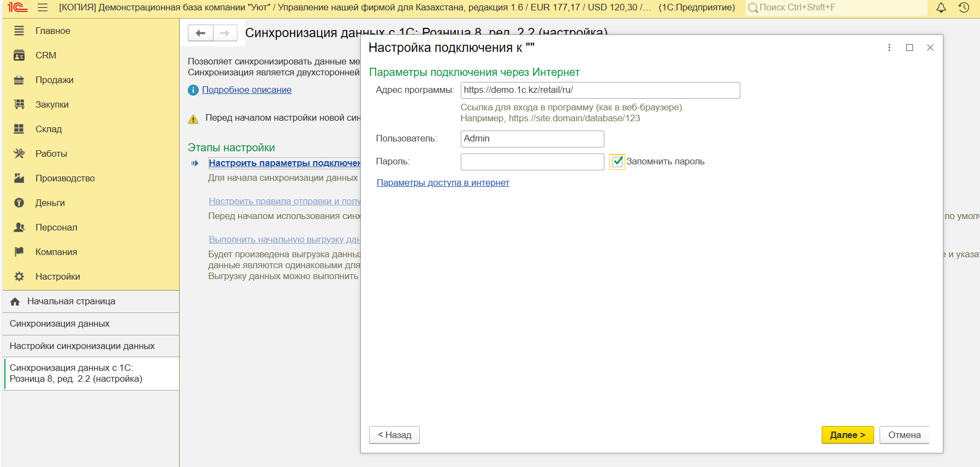980x467 pixels.
Task: Open Настройки gear icon
Action: 19,276
